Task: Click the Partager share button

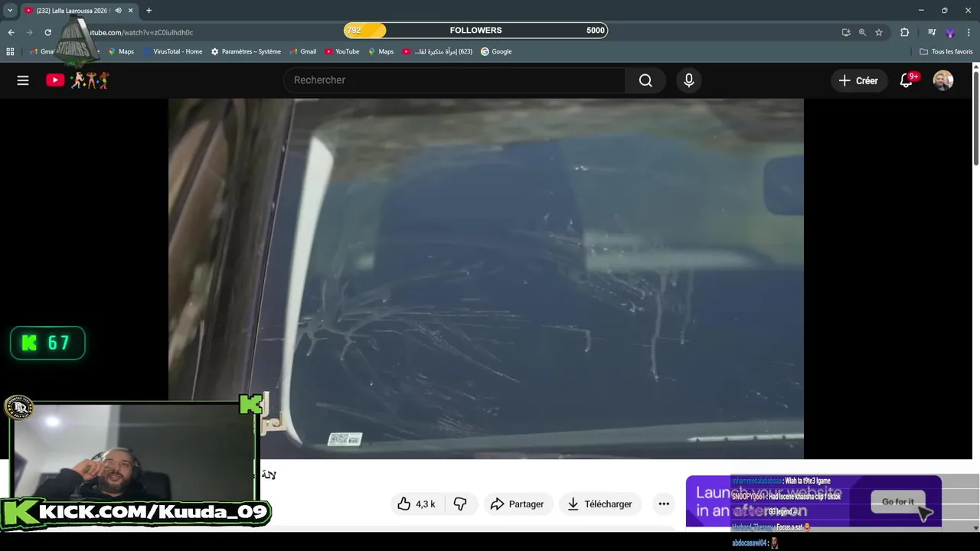Action: point(517,504)
